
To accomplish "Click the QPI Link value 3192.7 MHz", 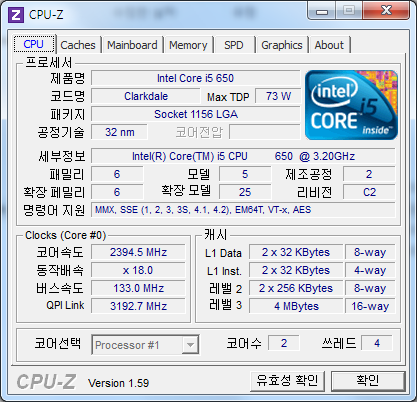I will (138, 306).
